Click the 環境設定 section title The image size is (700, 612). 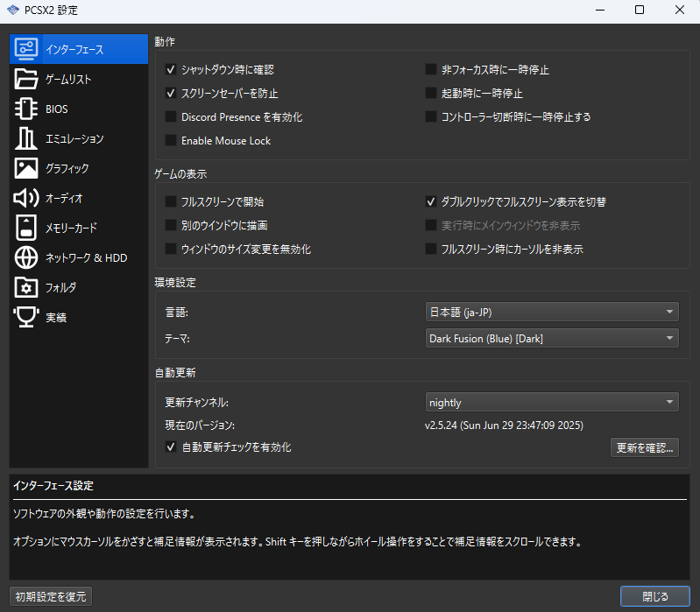pos(175,282)
